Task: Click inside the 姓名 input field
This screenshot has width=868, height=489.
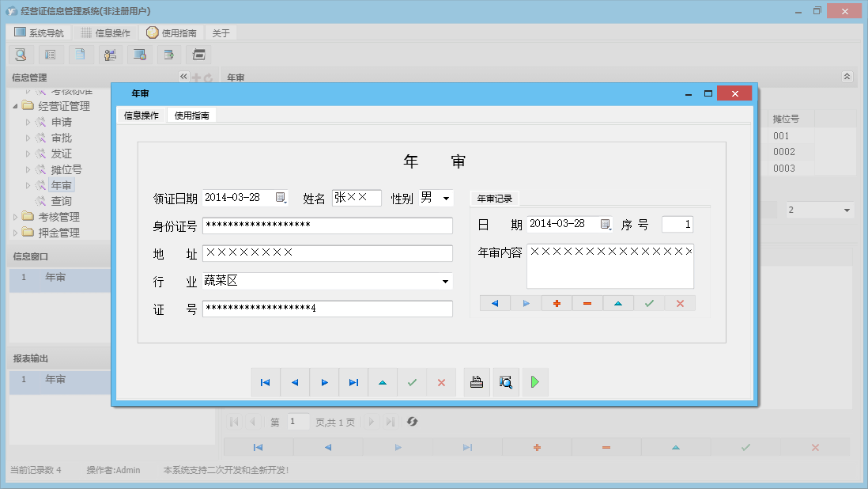Action: click(x=356, y=198)
